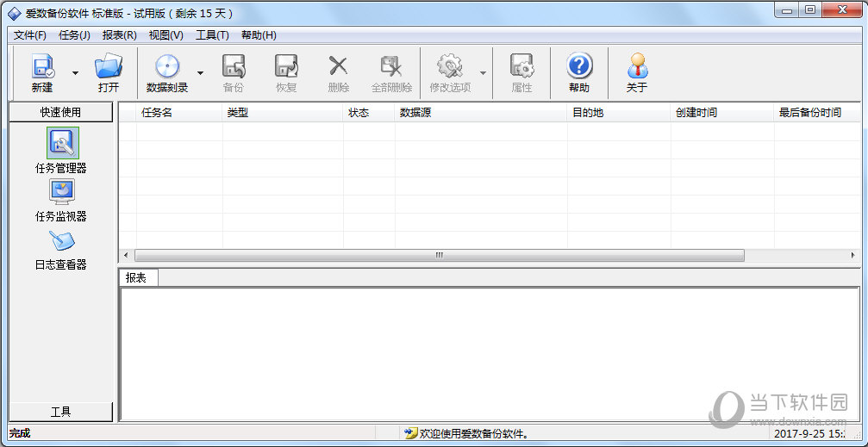Click the 2017-9-25 date in status bar
This screenshot has height=447, width=868.
click(x=801, y=434)
